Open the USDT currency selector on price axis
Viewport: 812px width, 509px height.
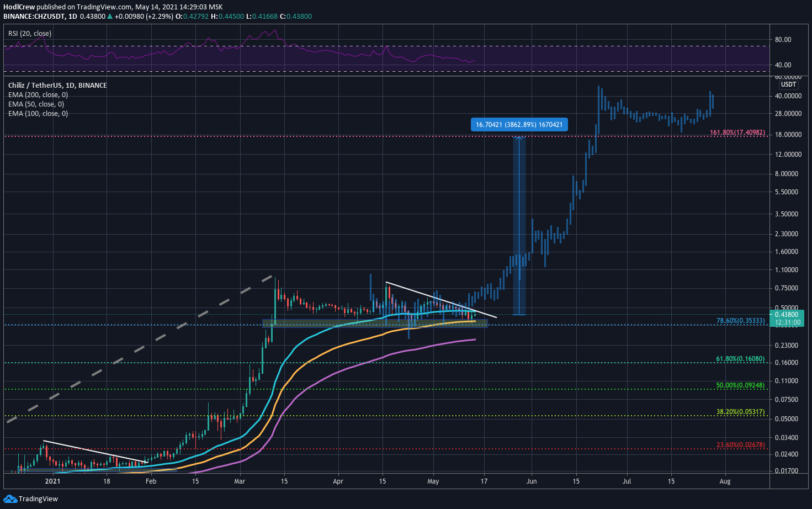click(x=788, y=84)
